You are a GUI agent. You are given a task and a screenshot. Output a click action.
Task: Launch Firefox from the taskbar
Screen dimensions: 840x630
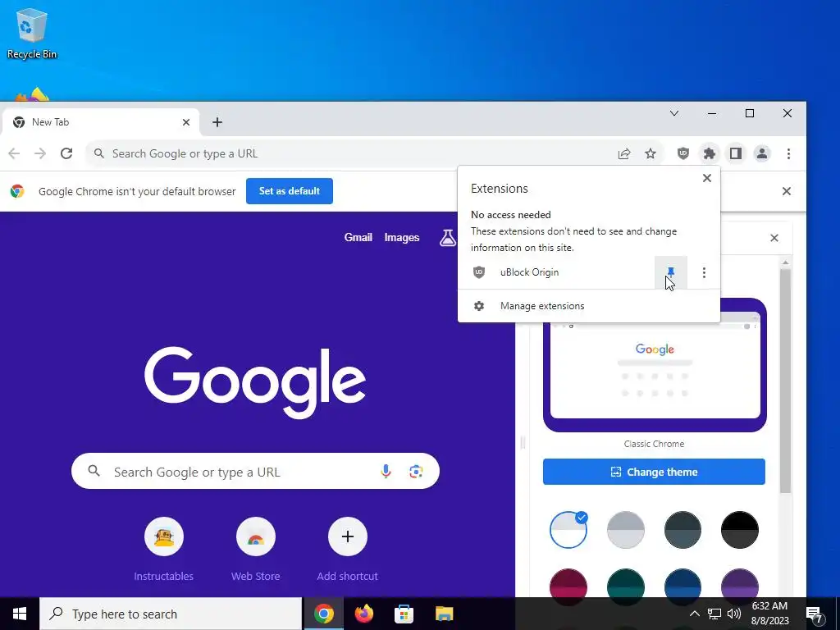click(x=363, y=614)
